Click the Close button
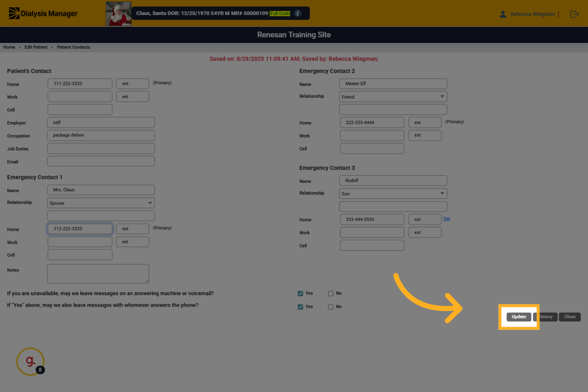The image size is (588, 392). [570, 317]
